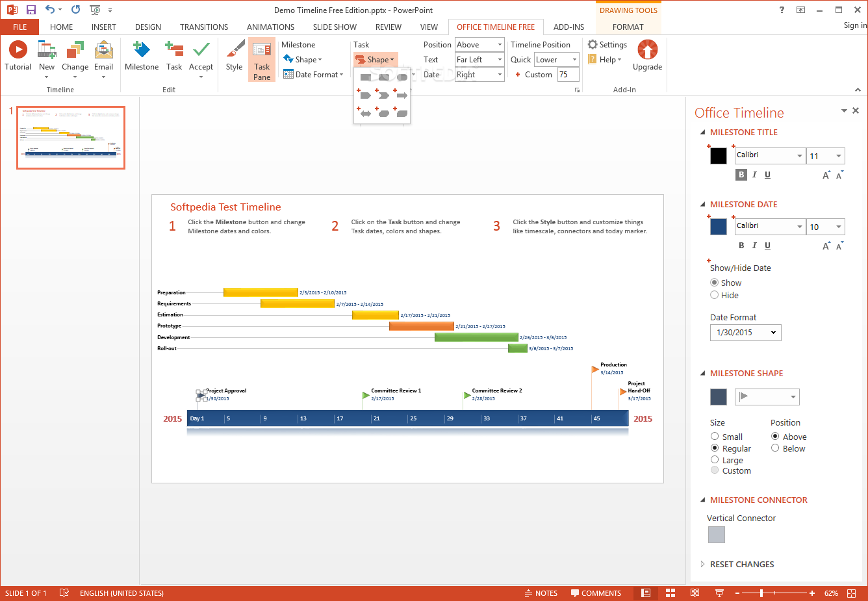Toggle italic for Milestone Date
868x601 pixels.
[754, 246]
